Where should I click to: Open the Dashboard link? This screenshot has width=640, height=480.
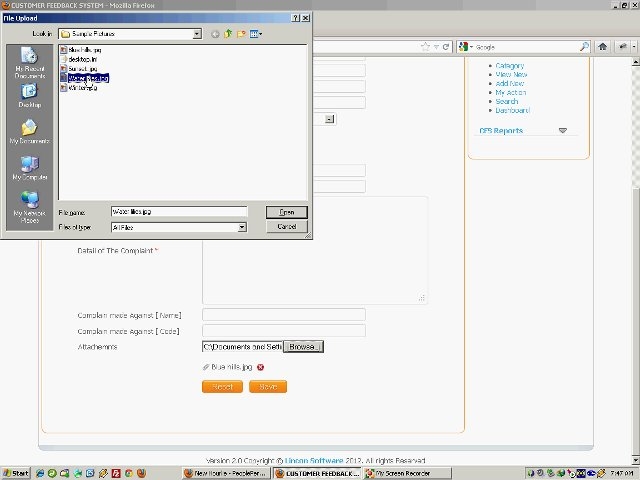[x=512, y=110]
